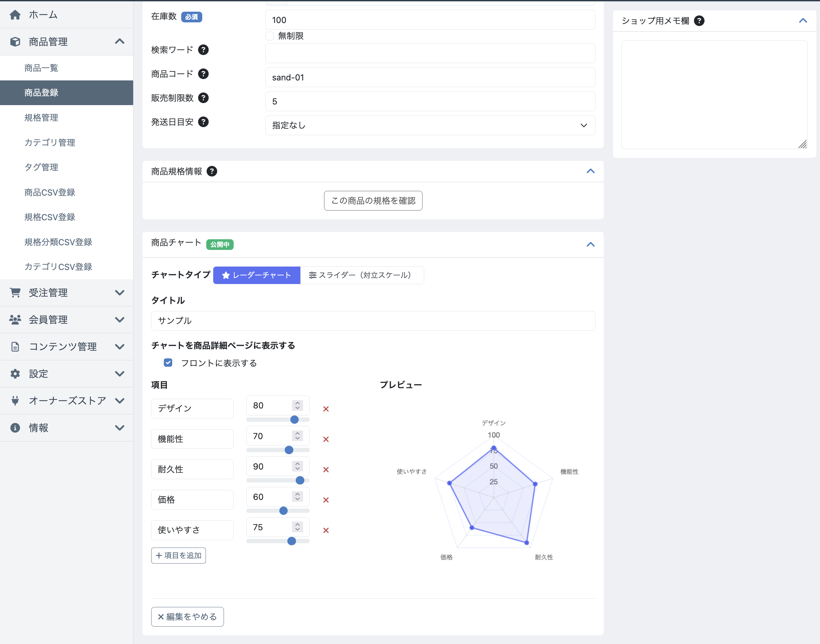The height and width of the screenshot is (644, 820).
Task: Remove the 価格 chart item
Action: pyautogui.click(x=326, y=500)
